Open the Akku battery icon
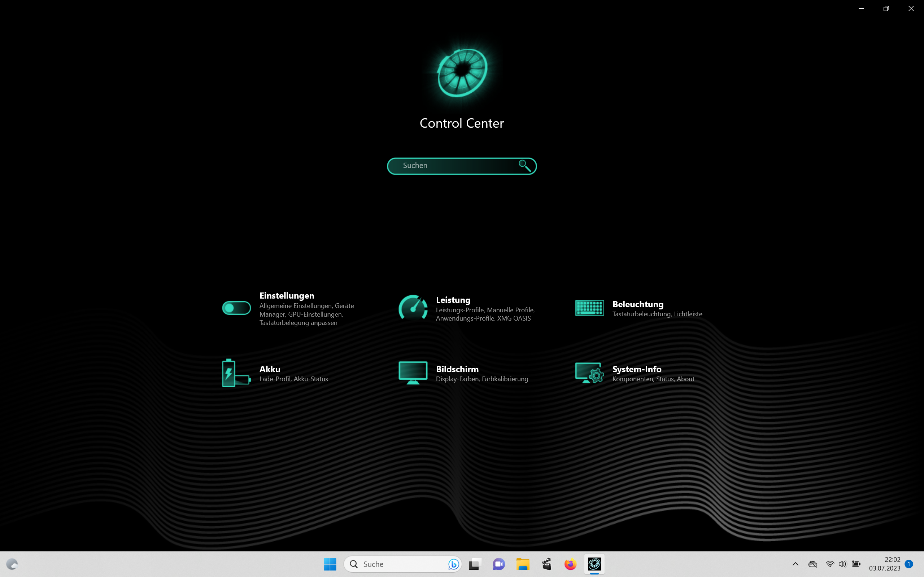Viewport: 924px width, 577px height. [236, 373]
